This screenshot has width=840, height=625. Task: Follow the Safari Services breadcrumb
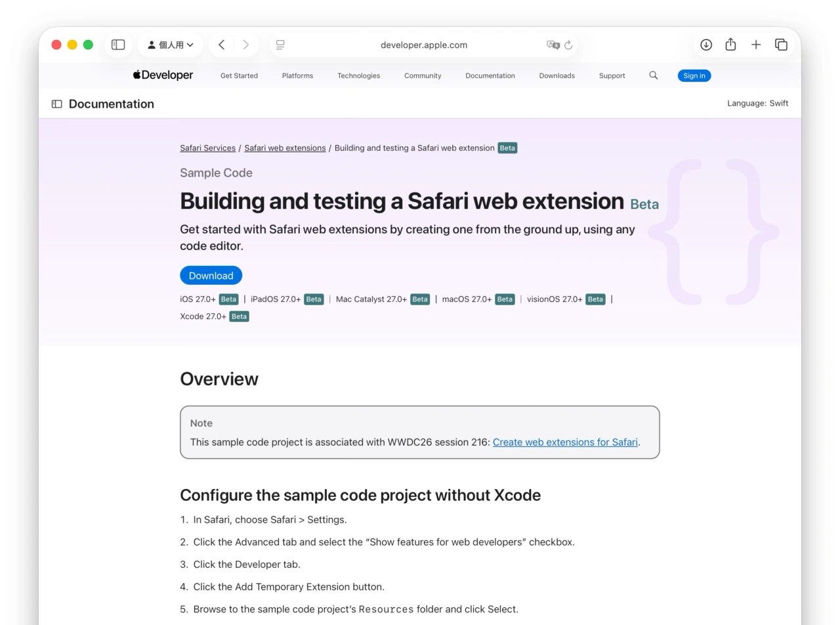tap(207, 148)
